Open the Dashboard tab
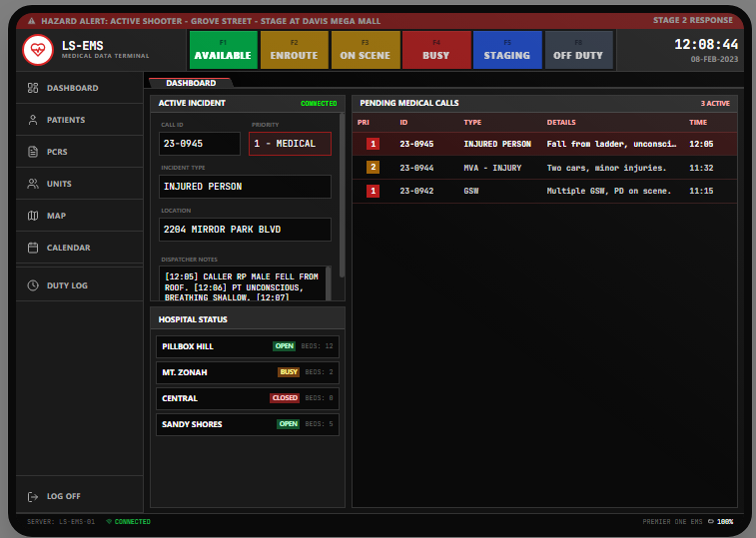Image resolution: width=756 pixels, height=538 pixels. pos(190,83)
